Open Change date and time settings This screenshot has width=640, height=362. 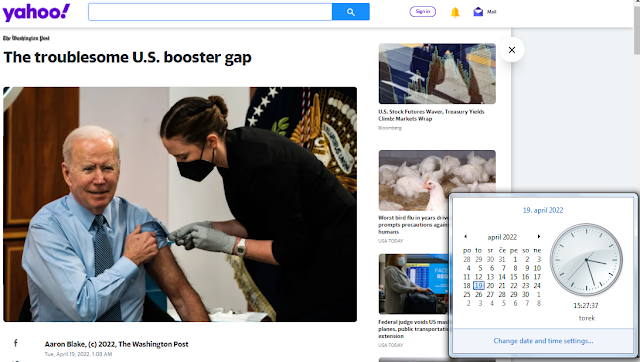(x=543, y=341)
